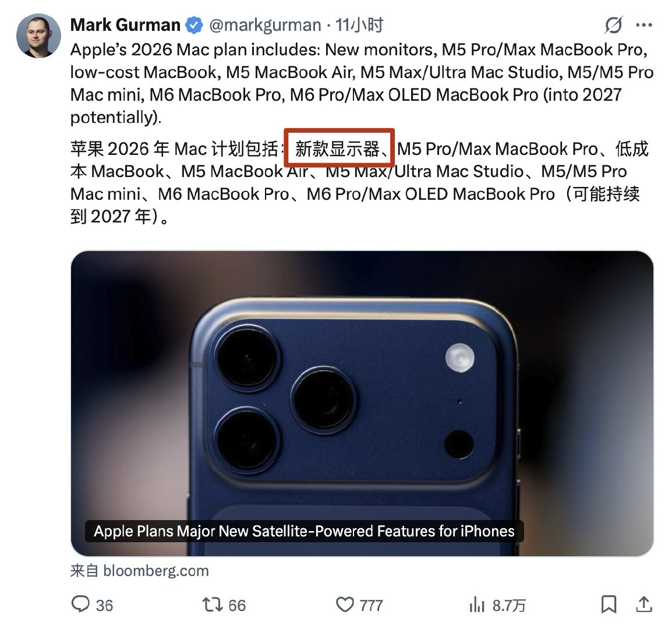View post analytics icon with 8.7万
This screenshot has width=672, height=629.
pos(477,605)
